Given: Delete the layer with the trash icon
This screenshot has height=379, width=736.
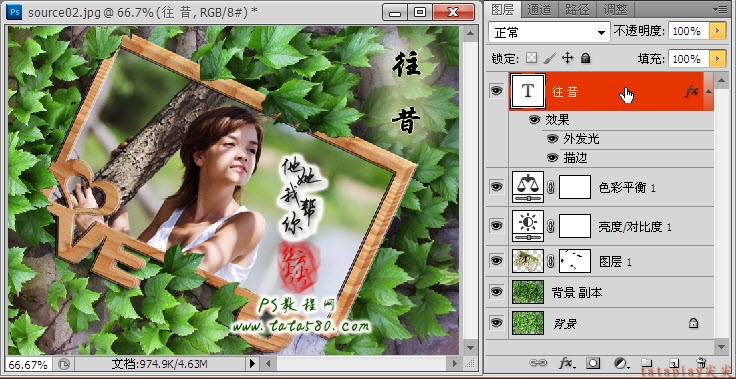Looking at the screenshot, I should pyautogui.click(x=701, y=363).
